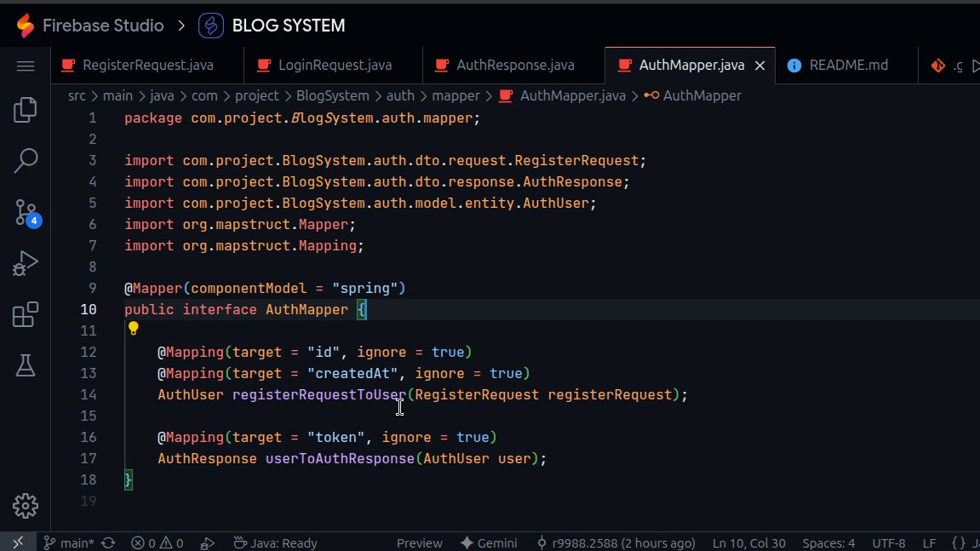Click 'BlogSystem' in the breadcrumb path

333,95
